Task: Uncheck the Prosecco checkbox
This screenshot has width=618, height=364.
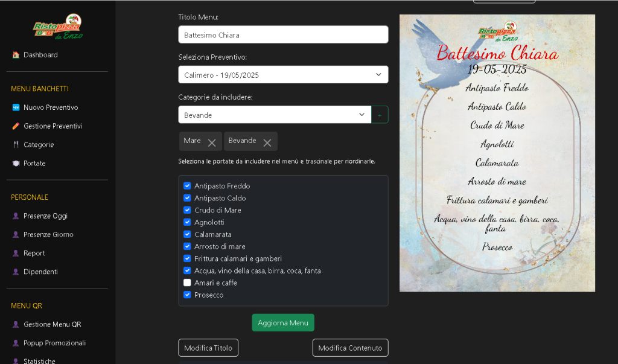Action: [x=187, y=295]
